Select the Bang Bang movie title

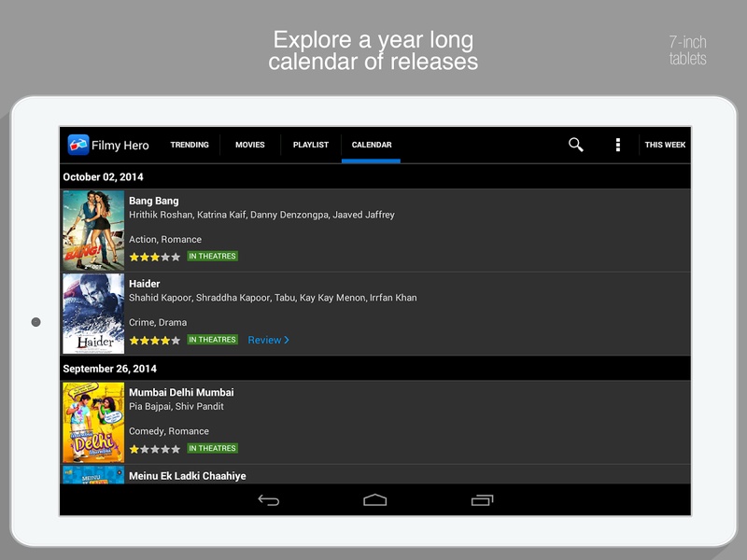pos(154,201)
